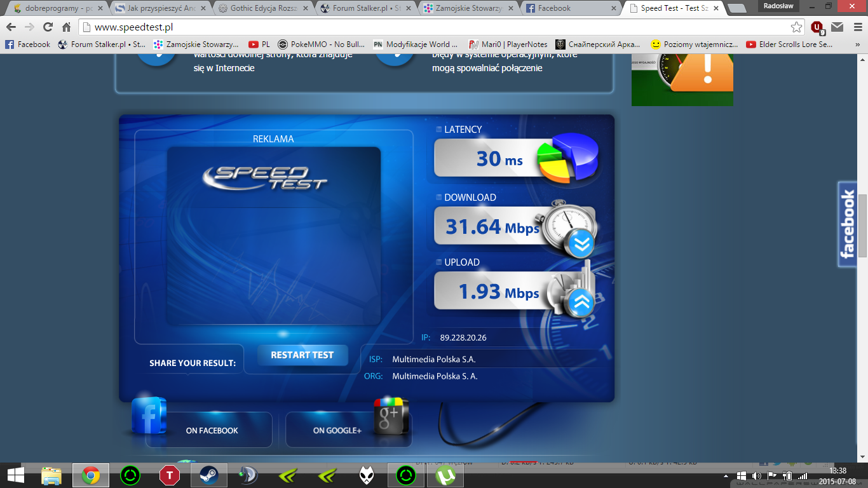Select the 1.93 Mbps upload value
This screenshot has width=868, height=488.
499,292
